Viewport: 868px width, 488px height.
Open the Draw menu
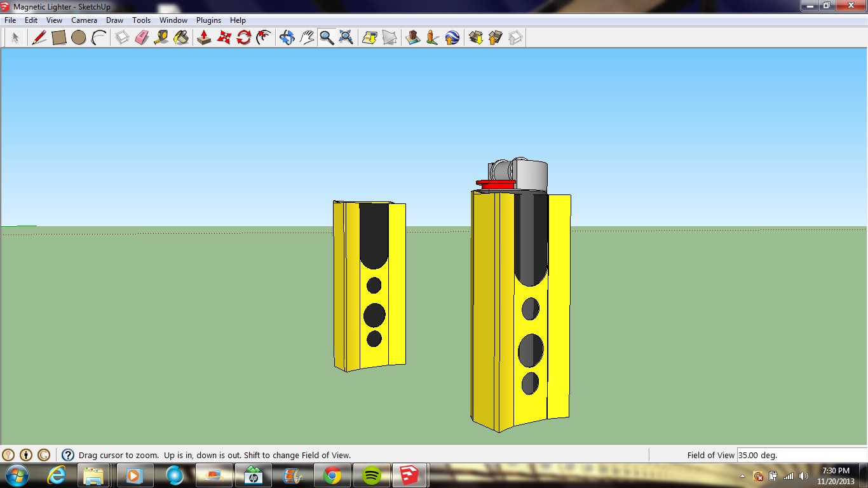[114, 20]
